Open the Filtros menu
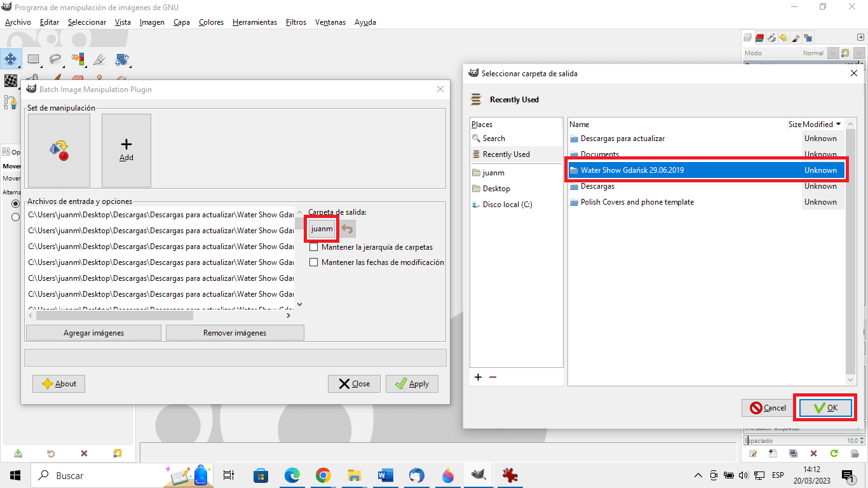Image resolution: width=868 pixels, height=488 pixels. [296, 22]
